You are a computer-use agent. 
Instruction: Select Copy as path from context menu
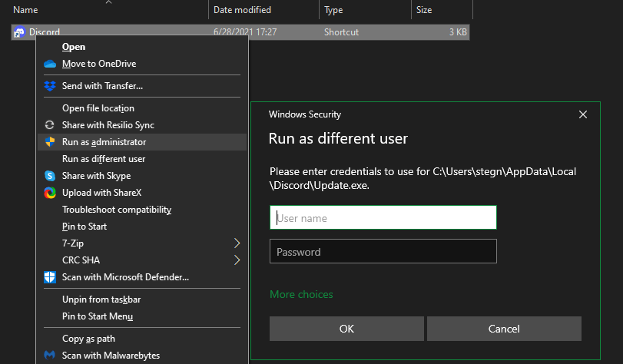pyautogui.click(x=88, y=339)
